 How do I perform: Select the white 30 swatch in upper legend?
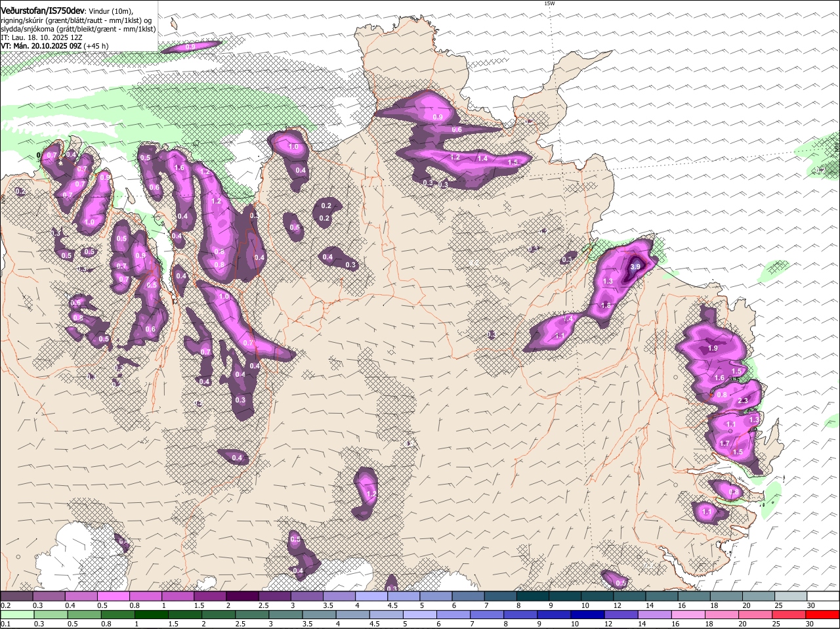pos(823,596)
